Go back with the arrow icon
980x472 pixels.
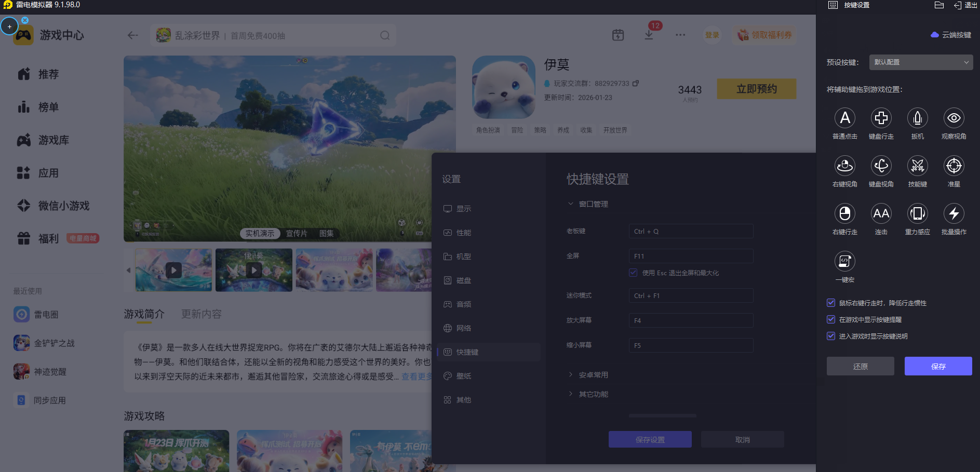click(133, 35)
